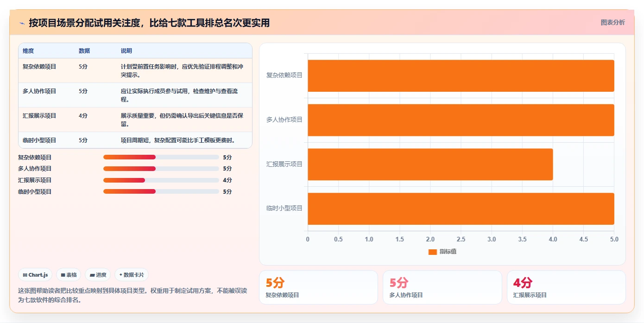
Task: Select the 表格 chip
Action: 69,275
